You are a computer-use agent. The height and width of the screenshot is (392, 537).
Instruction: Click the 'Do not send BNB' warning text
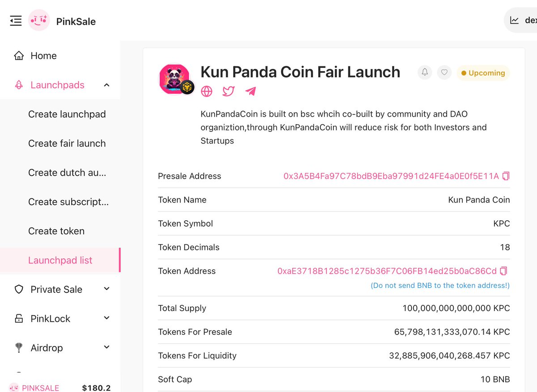point(440,285)
